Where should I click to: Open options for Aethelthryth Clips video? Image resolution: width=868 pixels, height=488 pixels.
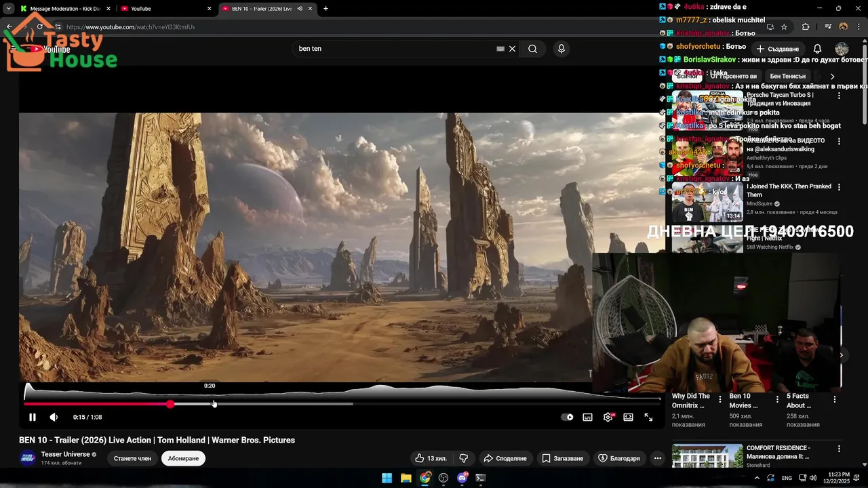pos(839,142)
